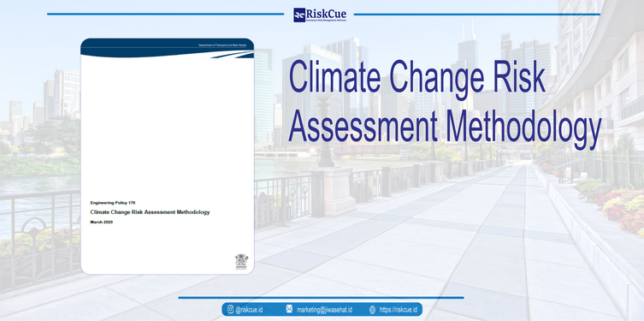The width and height of the screenshot is (644, 321).
Task: Click the RiskCue logo at top
Action: click(320, 15)
